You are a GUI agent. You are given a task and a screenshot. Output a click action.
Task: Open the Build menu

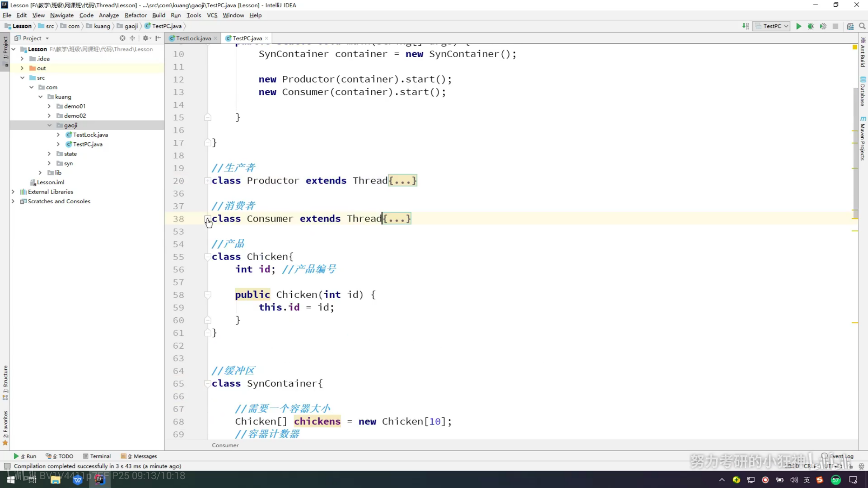click(159, 15)
